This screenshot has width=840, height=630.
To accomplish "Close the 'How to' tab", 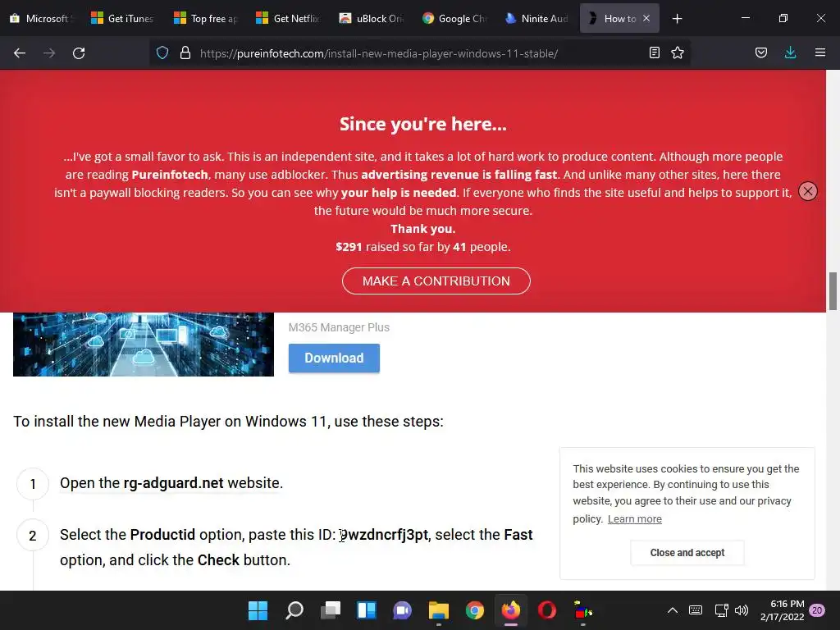I will click(646, 18).
